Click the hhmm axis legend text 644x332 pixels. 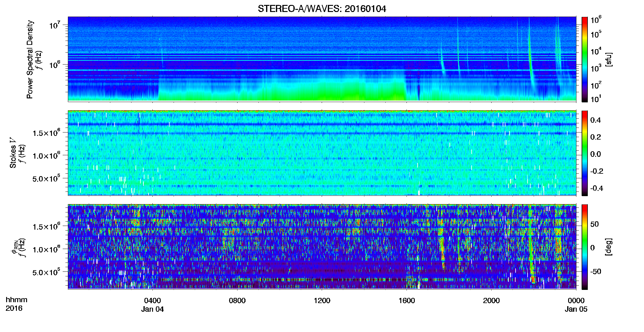pos(17,300)
